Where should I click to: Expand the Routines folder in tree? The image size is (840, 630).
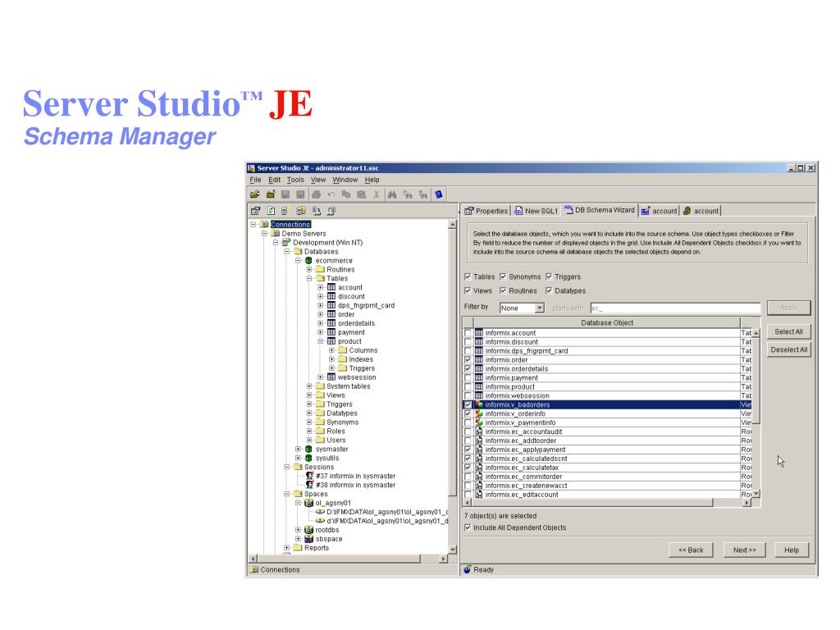coord(309,269)
